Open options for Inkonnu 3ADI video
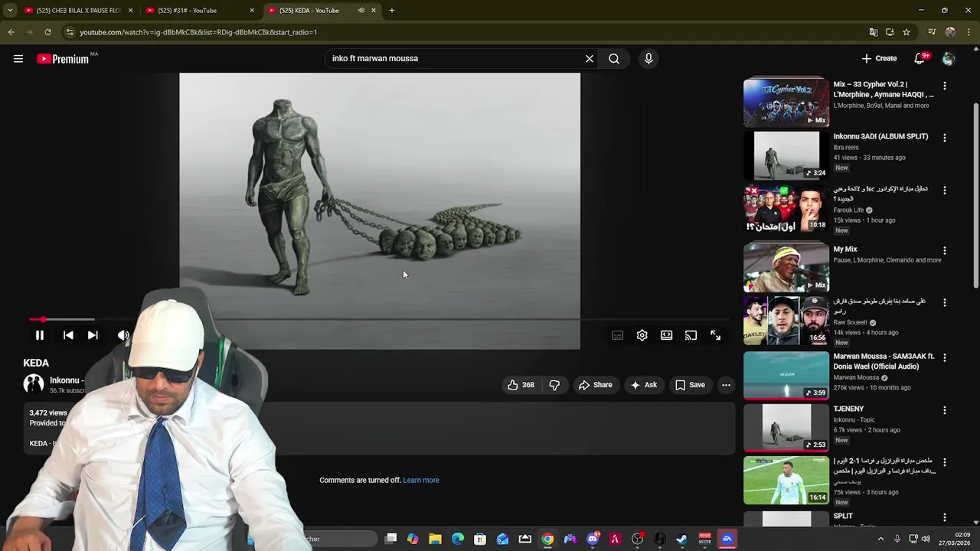The image size is (980, 551). pos(945,139)
